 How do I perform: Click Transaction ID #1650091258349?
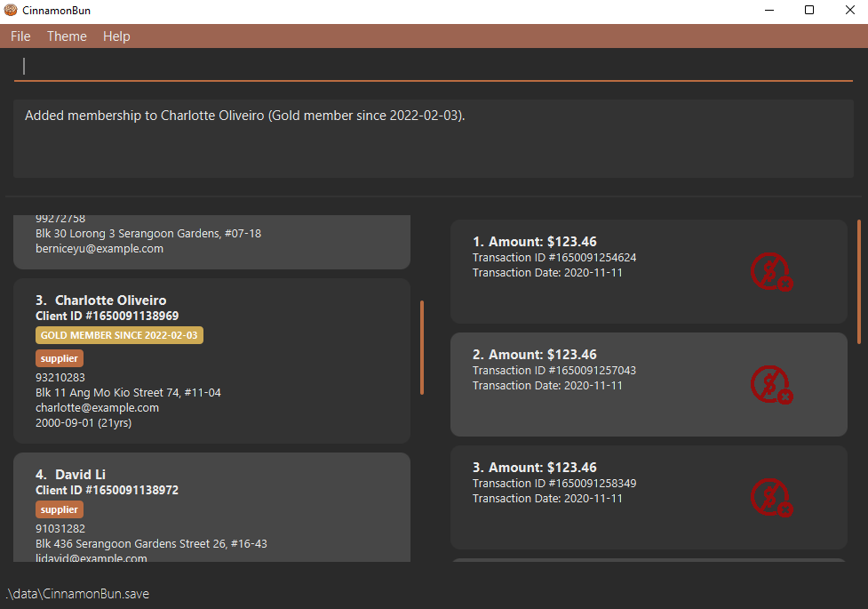(554, 484)
